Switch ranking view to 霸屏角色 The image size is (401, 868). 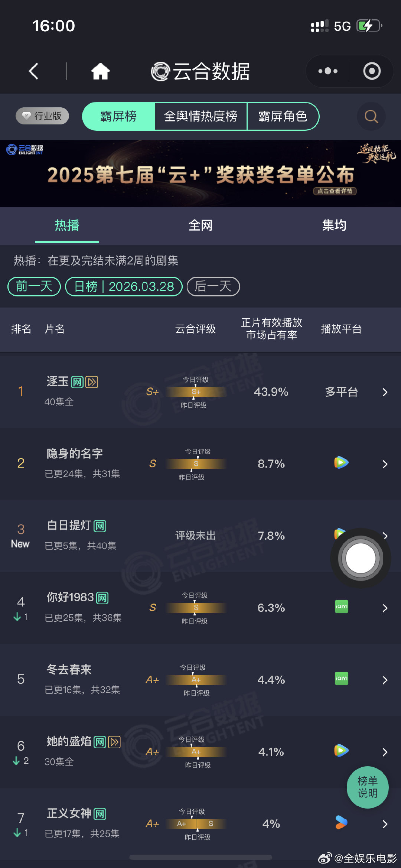coord(283,116)
